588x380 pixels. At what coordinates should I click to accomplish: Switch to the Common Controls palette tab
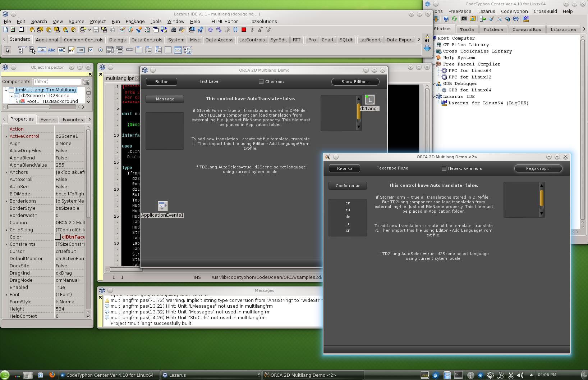tap(84, 40)
